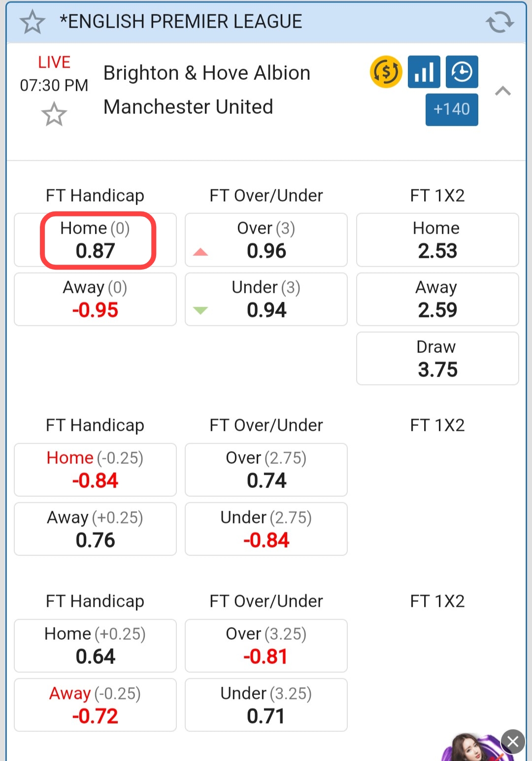Select FT 1X2 Home at 2.53

437,240
